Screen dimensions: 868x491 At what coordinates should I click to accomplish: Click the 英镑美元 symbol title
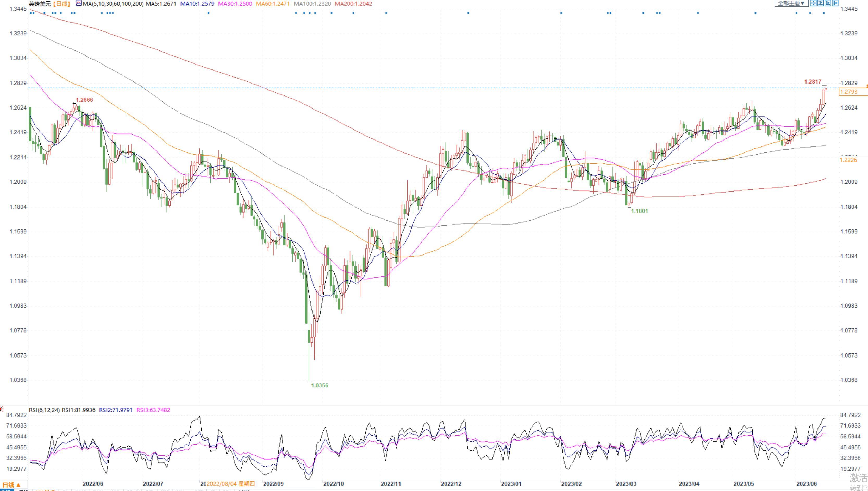pos(40,4)
